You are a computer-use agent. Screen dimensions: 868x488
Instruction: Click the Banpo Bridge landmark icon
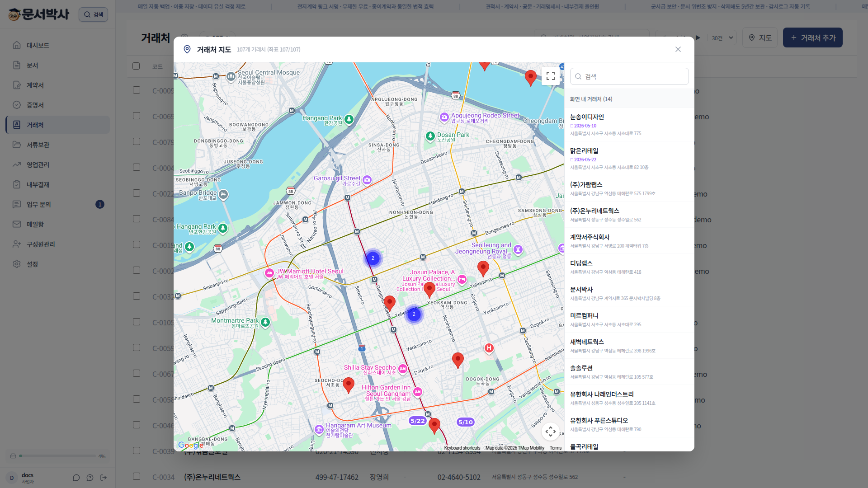(223, 194)
